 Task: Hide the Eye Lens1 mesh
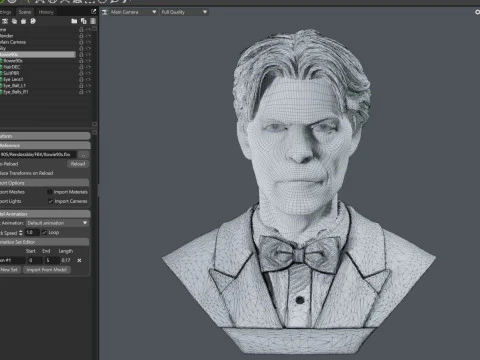pos(88,80)
